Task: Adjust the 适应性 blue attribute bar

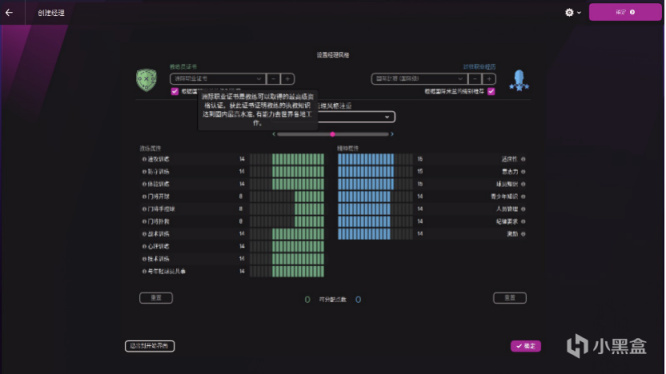Action: (375, 159)
